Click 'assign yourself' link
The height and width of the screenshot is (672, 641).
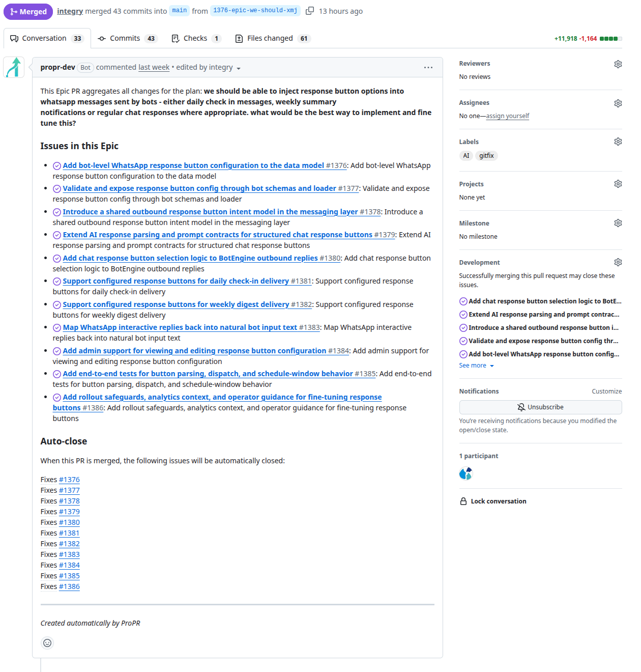click(x=507, y=116)
